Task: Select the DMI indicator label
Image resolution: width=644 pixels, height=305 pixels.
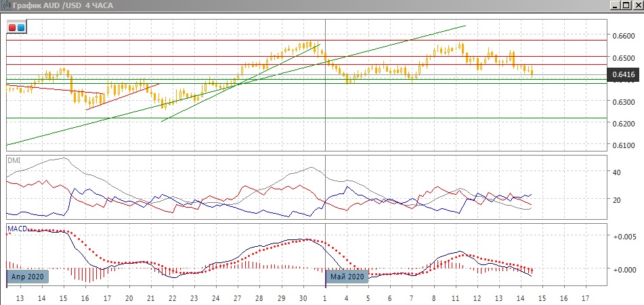Action: coord(14,160)
